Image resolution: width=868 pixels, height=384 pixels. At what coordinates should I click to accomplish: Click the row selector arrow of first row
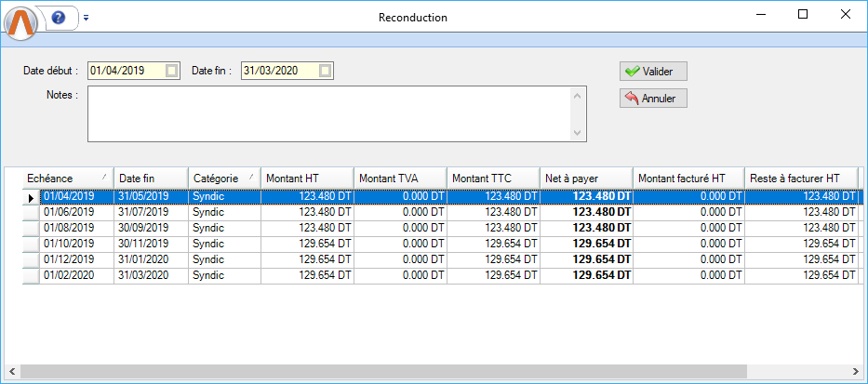pyautogui.click(x=32, y=197)
